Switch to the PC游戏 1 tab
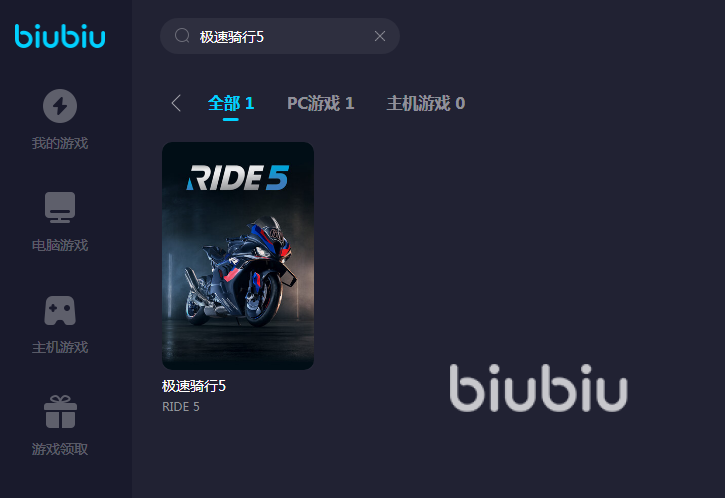Image resolution: width=725 pixels, height=498 pixels. coord(320,103)
